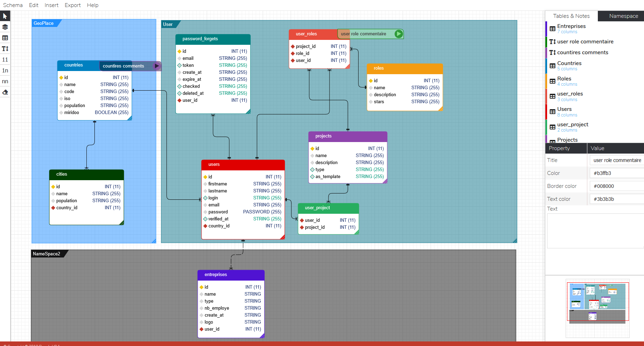This screenshot has height=346, width=644.
Task: Open the Edit menu
Action: (x=34, y=5)
